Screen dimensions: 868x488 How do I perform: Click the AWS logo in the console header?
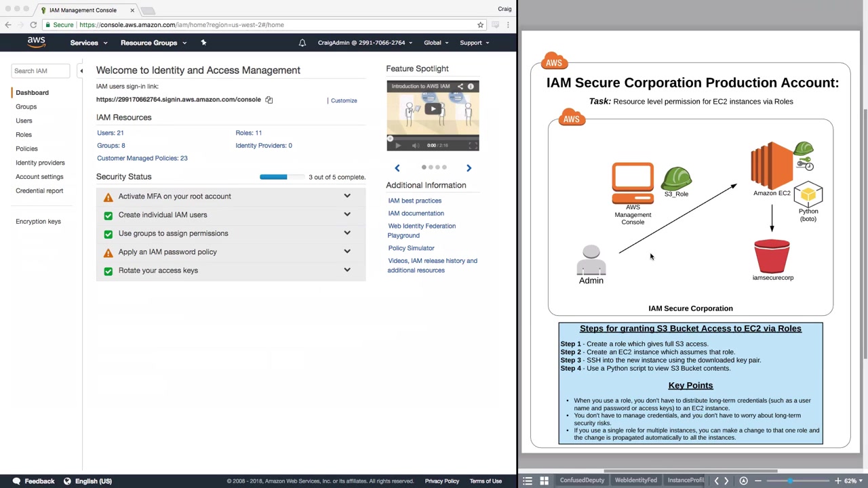pos(37,42)
